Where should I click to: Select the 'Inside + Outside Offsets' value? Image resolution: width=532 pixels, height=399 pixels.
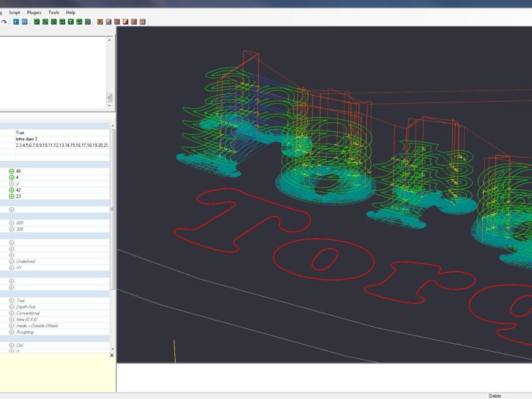[37, 326]
